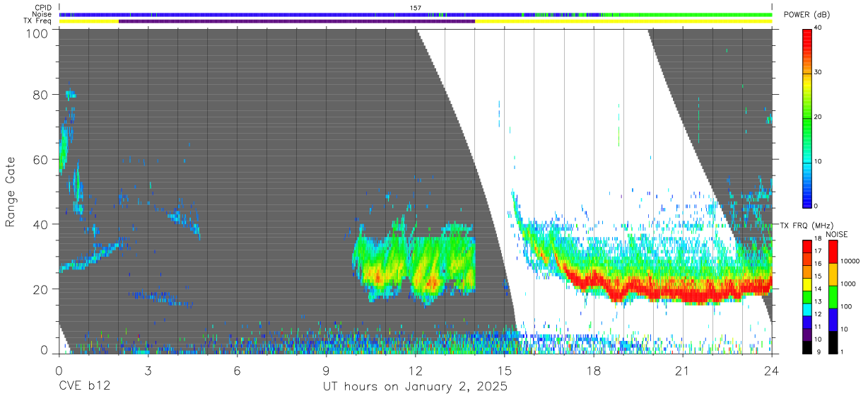
Task: Click the 40 value on power scale
Action: 819,28
